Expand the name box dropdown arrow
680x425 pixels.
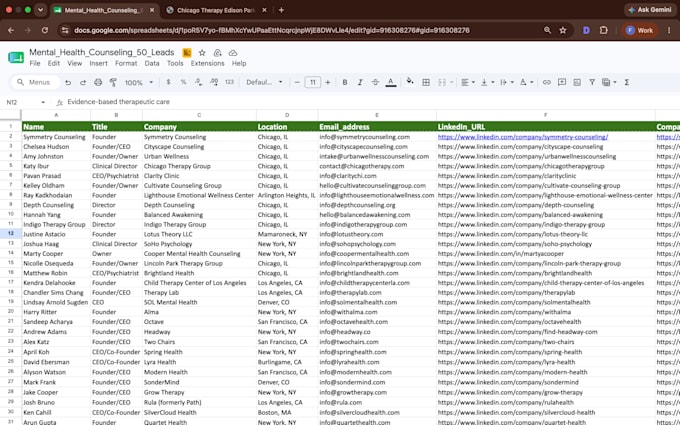pyautogui.click(x=43, y=102)
